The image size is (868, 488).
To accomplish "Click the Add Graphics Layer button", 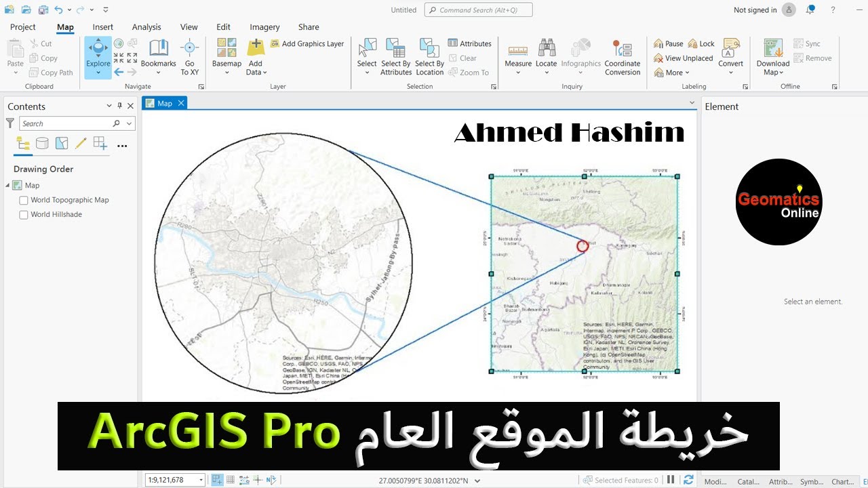I will click(307, 43).
